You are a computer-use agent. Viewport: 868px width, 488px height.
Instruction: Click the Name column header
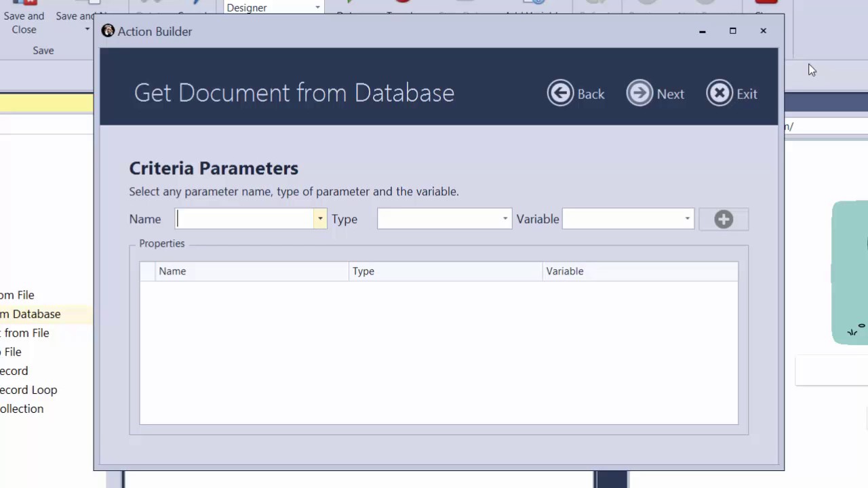click(x=252, y=271)
